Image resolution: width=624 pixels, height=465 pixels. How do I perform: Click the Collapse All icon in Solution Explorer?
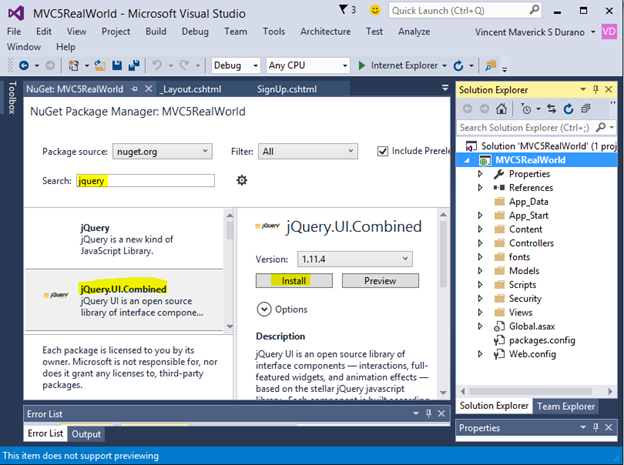585,108
